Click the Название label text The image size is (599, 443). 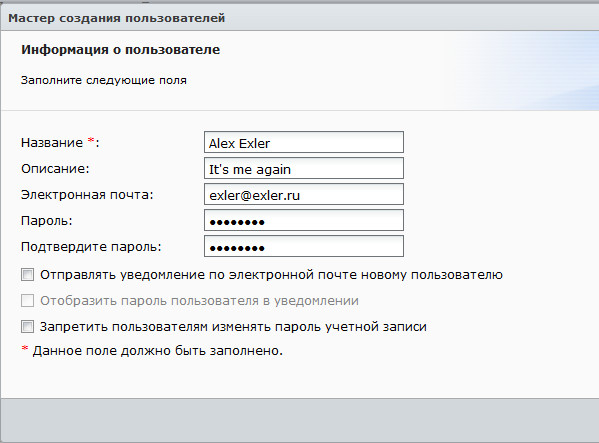point(52,142)
